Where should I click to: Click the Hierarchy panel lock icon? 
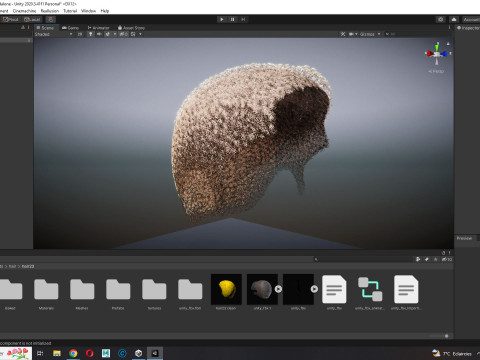(x=23, y=28)
